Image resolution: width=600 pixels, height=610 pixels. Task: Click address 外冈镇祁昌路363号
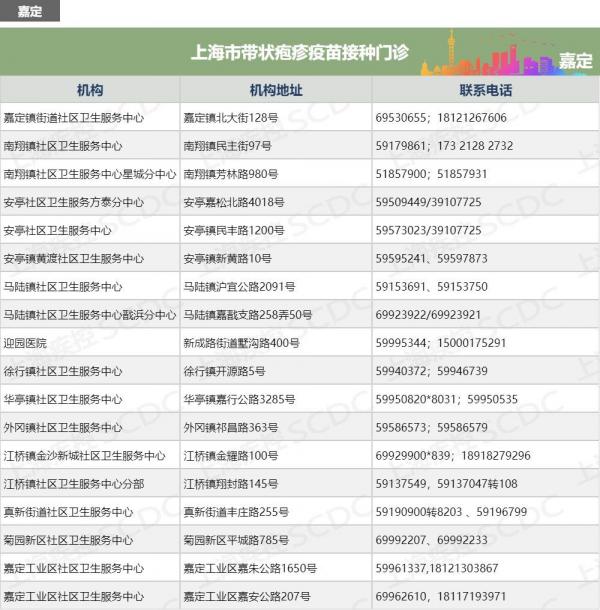click(231, 428)
